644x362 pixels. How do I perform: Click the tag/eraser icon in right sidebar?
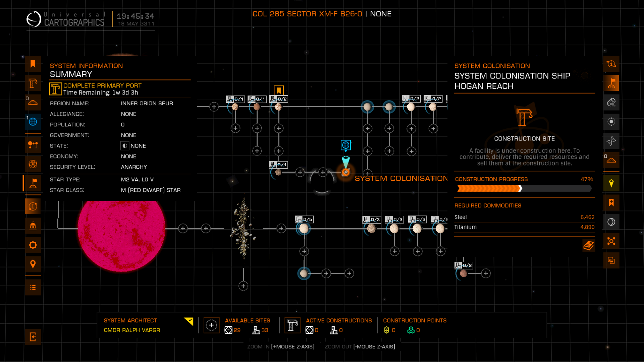tap(611, 102)
